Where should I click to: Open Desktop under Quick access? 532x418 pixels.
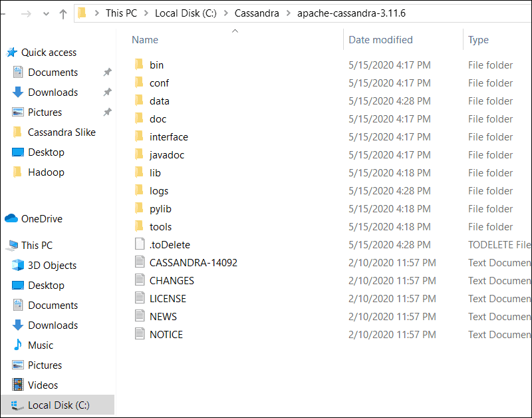coord(46,152)
